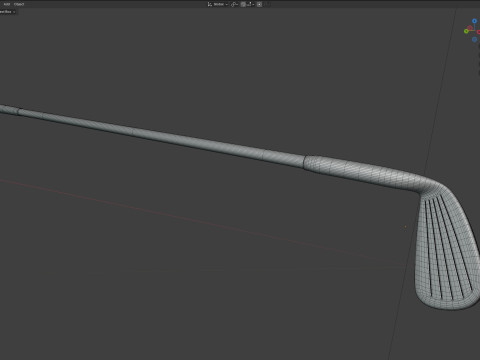
Task: Open the Add menu in viewport header
Action: tap(6, 4)
